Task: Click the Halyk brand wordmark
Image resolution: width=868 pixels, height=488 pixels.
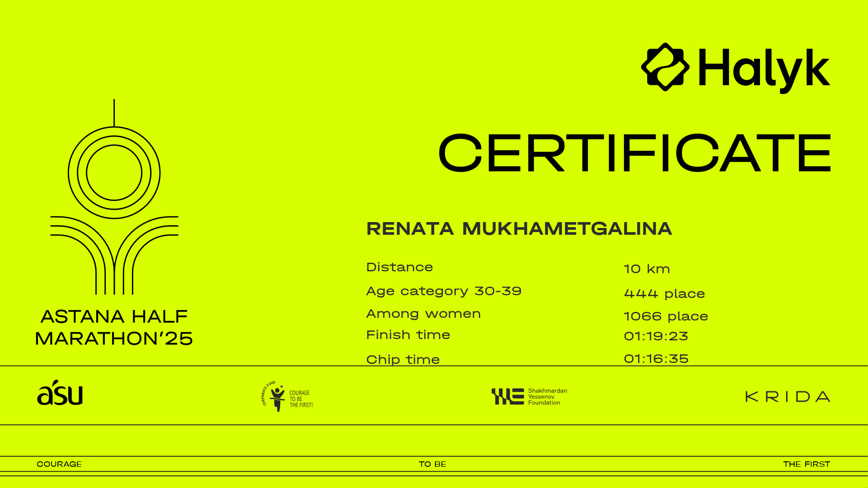Action: click(x=764, y=70)
